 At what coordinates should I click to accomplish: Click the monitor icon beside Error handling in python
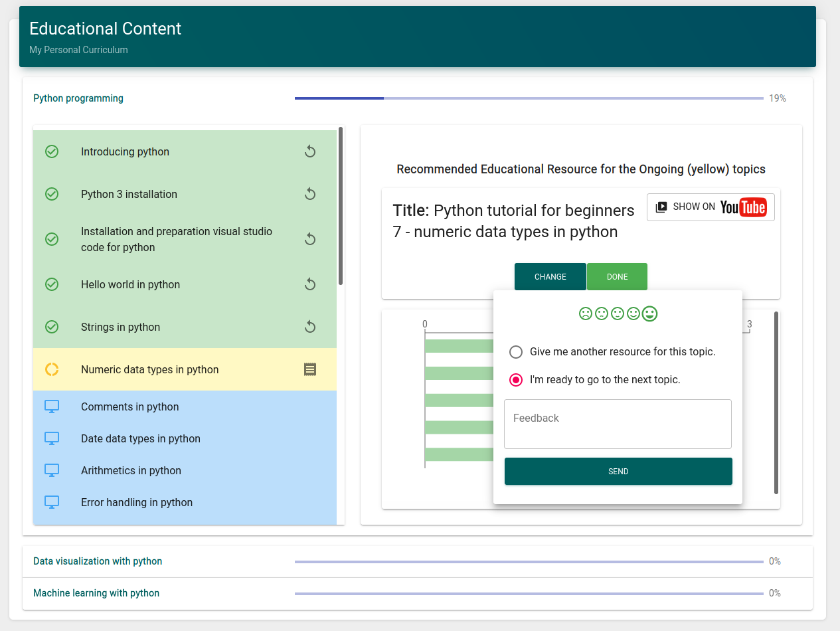point(52,502)
